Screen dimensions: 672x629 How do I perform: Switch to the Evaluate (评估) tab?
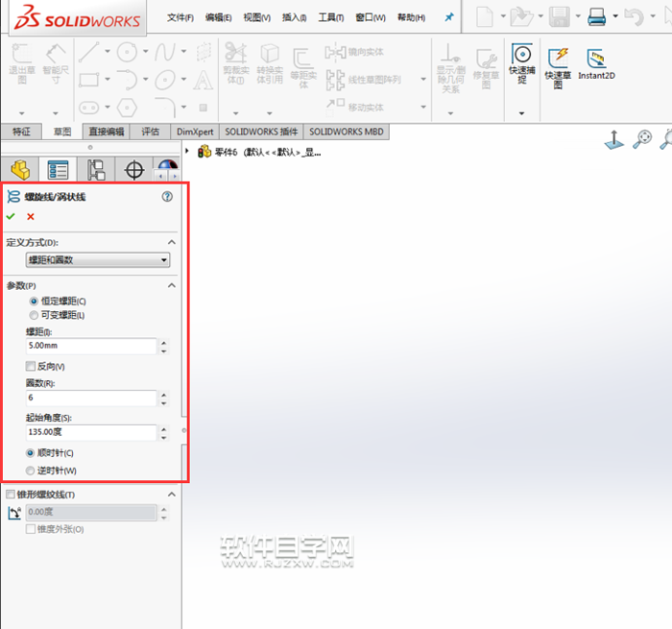151,132
